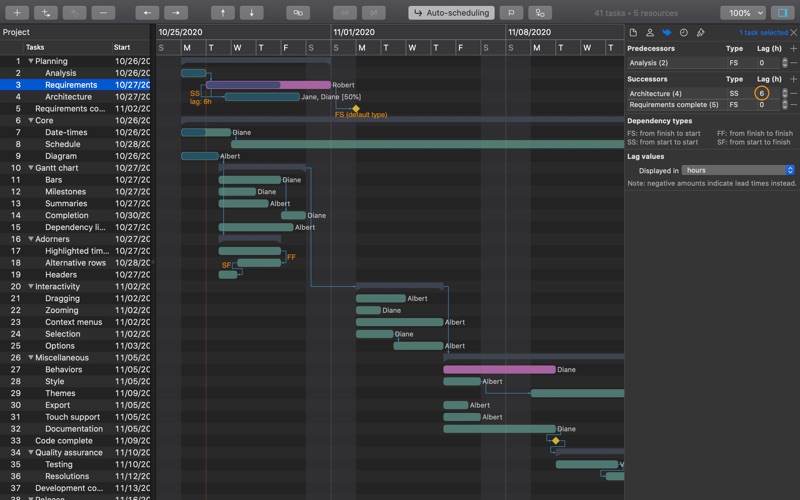Click the unlink tasks broken-chain icon

pos(373,13)
